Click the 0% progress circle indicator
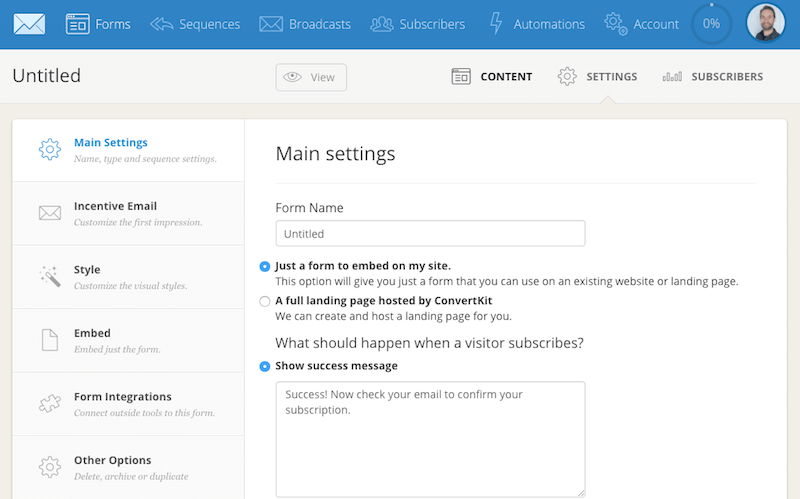The height and width of the screenshot is (499, 800). [x=711, y=24]
